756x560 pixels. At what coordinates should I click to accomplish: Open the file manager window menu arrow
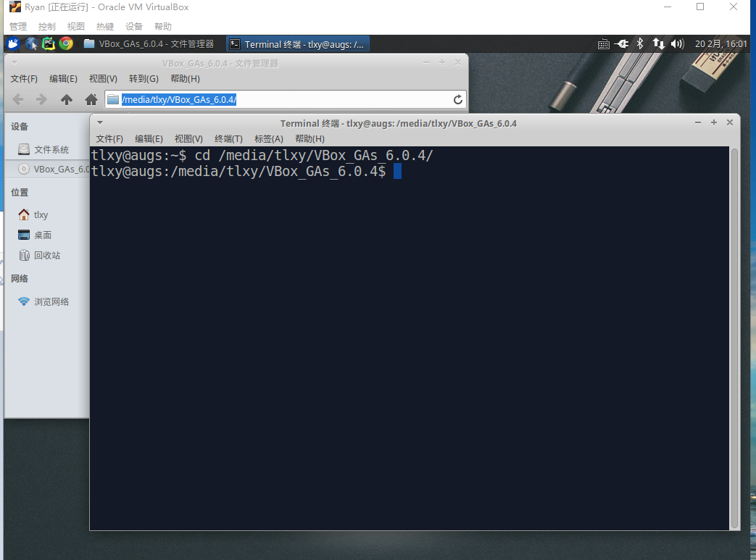[14, 62]
